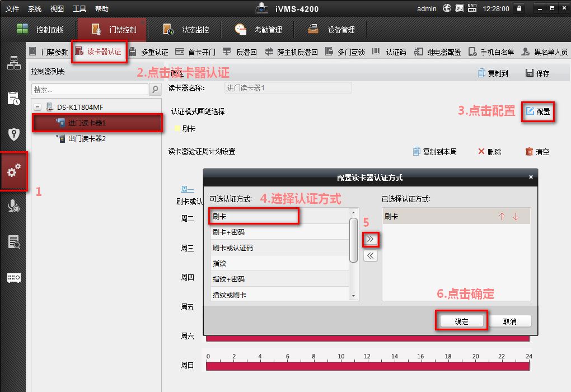Move 刷卡 up with the up arrow
The image size is (571, 392).
coord(502,217)
